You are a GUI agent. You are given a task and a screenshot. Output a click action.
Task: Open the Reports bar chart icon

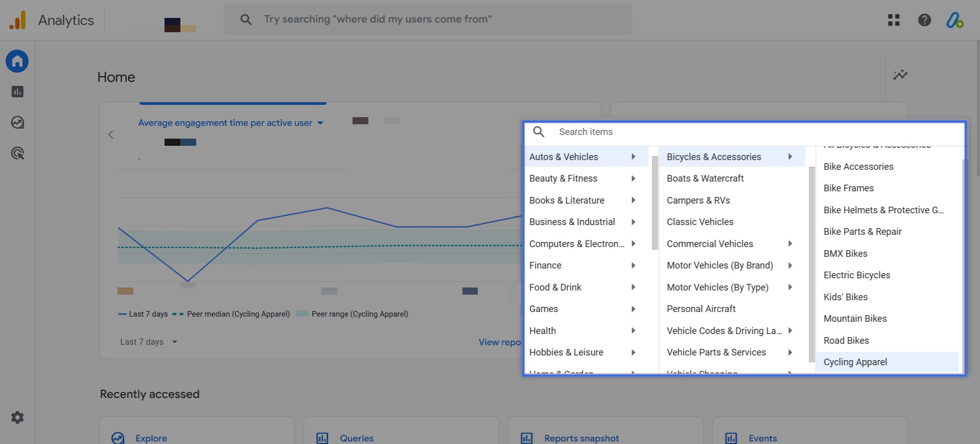(17, 92)
